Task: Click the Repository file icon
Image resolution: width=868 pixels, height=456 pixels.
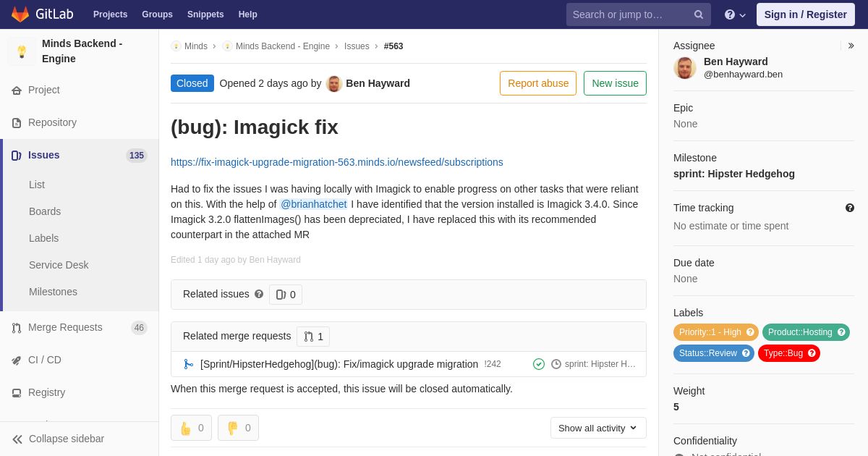Action: [x=17, y=123]
